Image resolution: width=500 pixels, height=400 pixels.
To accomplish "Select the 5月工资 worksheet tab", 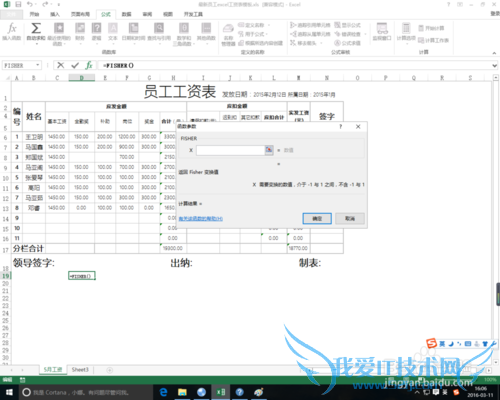I will [53, 370].
